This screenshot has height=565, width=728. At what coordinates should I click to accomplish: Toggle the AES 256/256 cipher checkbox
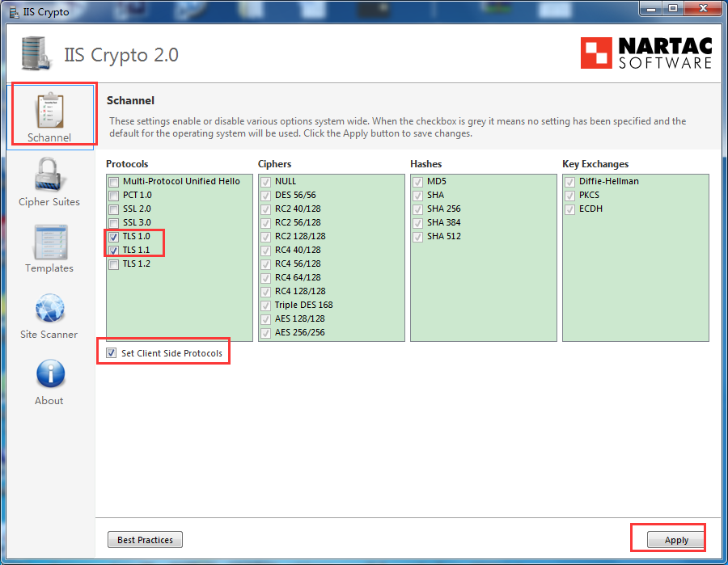click(x=266, y=333)
